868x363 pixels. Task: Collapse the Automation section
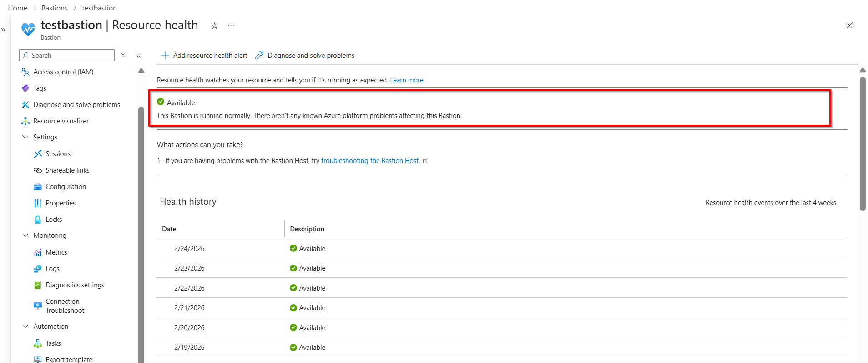(25, 327)
